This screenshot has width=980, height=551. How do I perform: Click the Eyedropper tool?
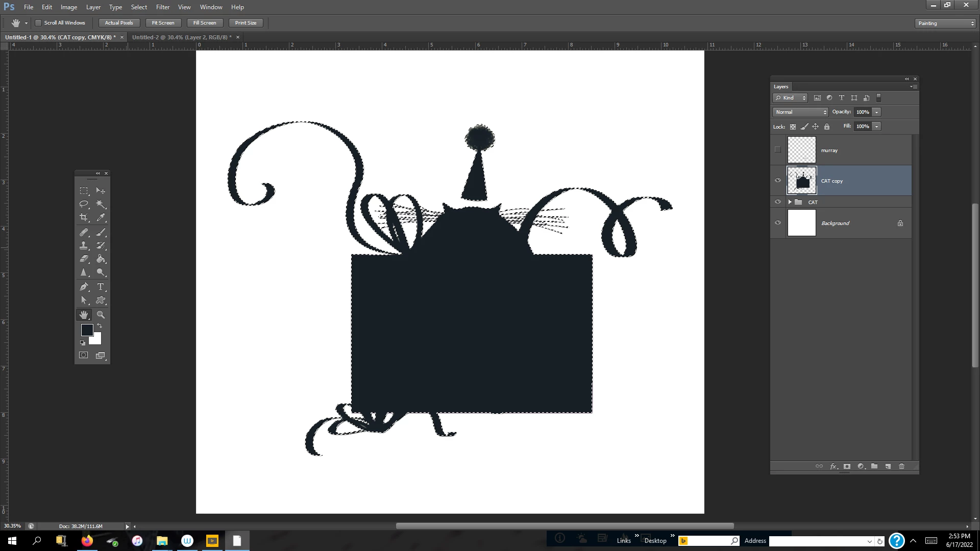[101, 217]
